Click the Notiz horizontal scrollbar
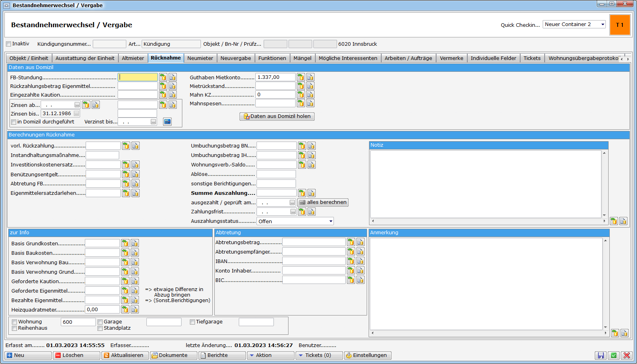This screenshot has height=364, width=637. [x=488, y=221]
